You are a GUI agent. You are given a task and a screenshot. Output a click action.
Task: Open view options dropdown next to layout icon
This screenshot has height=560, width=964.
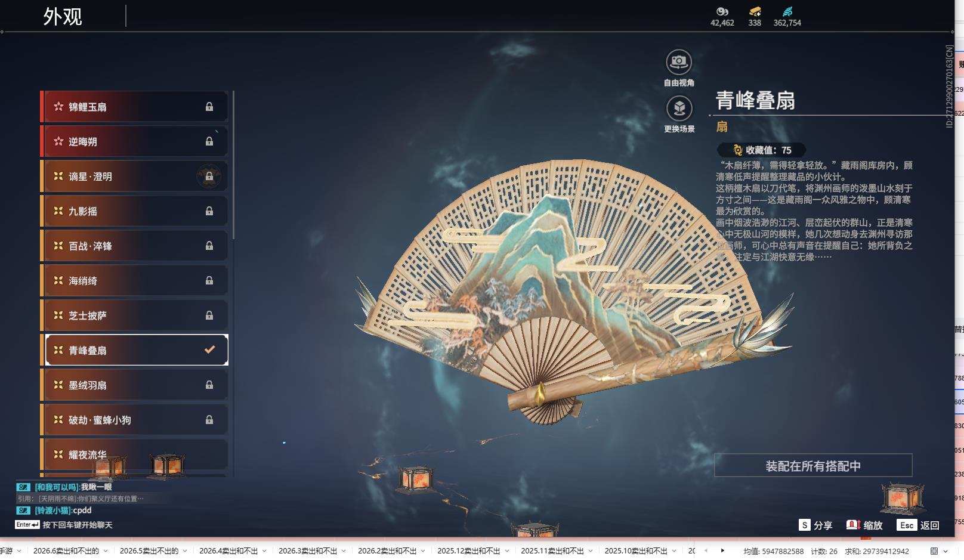[x=946, y=551]
